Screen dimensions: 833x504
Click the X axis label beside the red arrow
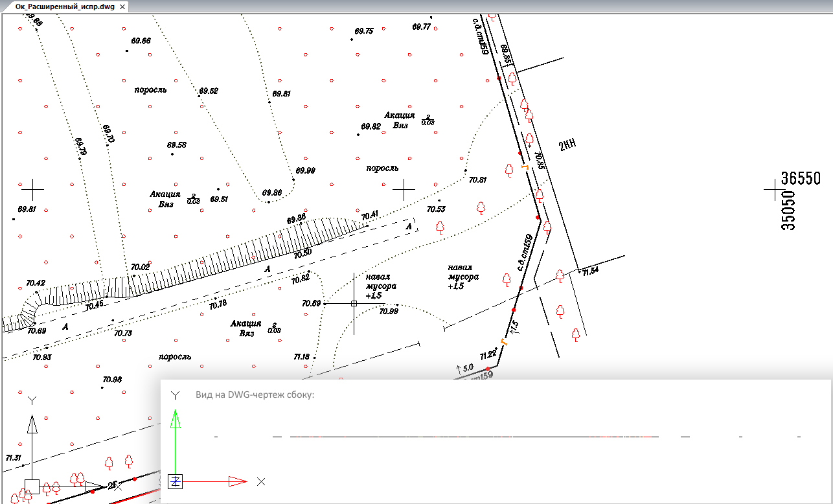coord(262,482)
